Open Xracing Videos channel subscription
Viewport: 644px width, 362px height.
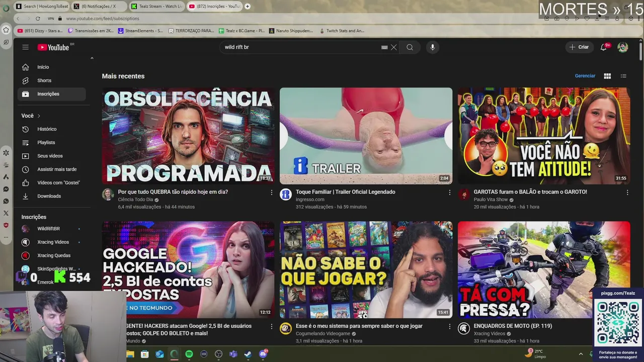51,242
